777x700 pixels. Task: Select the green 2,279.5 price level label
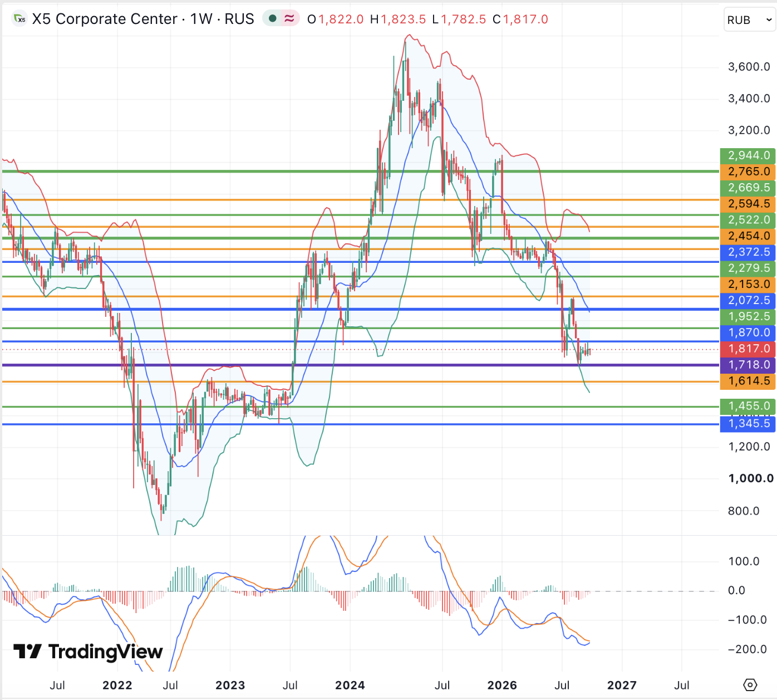(748, 268)
